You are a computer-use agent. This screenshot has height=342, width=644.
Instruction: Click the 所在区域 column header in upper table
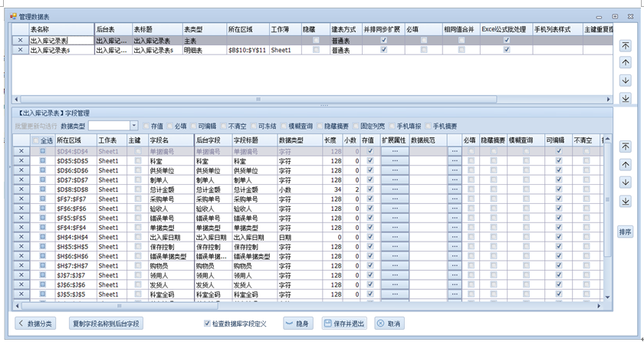(247, 29)
